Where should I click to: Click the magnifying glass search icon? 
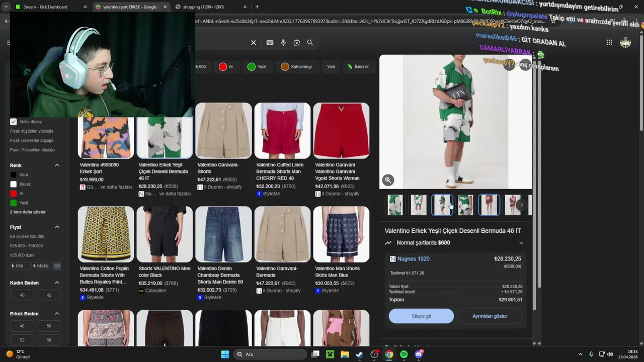click(x=310, y=43)
